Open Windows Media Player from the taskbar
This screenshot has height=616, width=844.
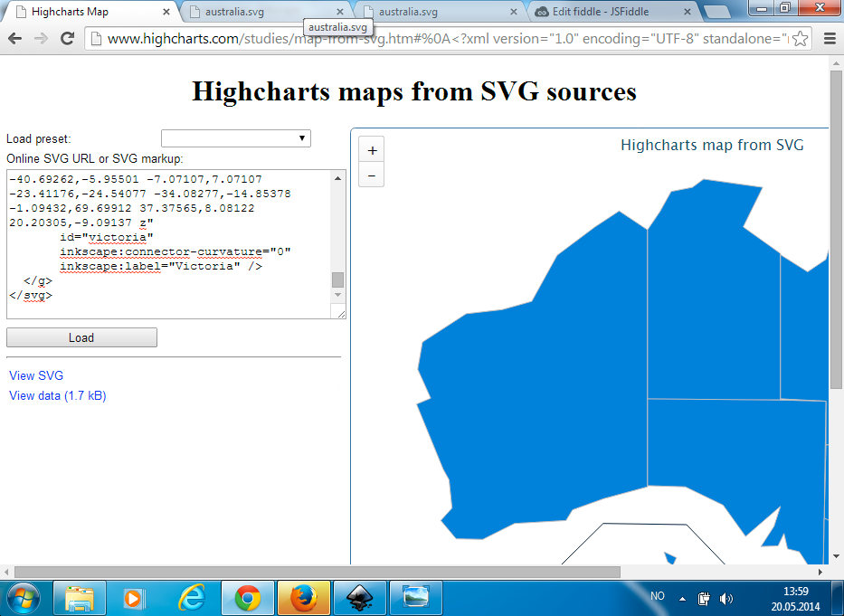(135, 598)
